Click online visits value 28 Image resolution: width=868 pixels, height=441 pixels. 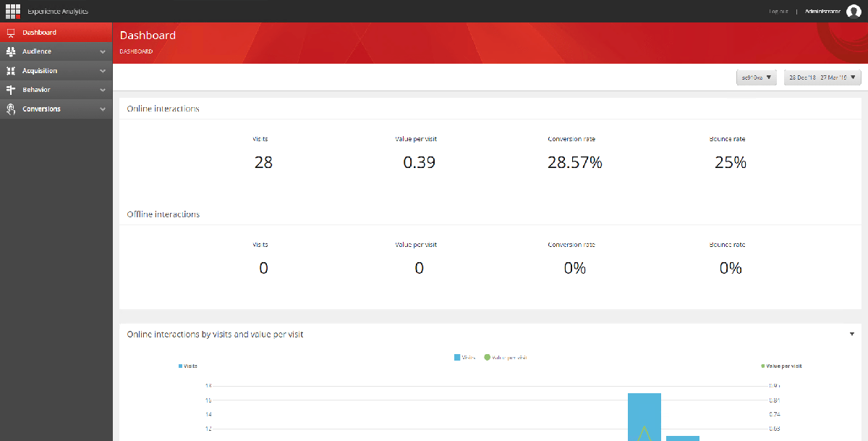pos(263,162)
